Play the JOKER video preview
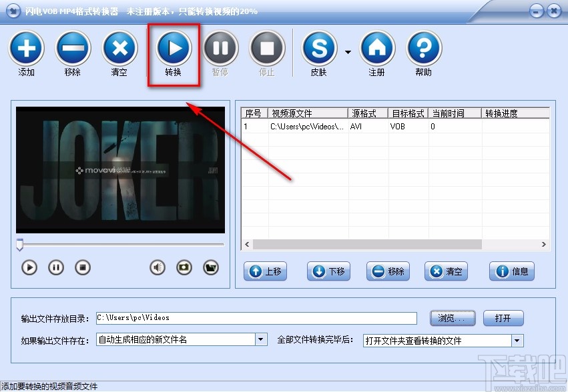Screen dimensions: 568x392 pos(29,267)
